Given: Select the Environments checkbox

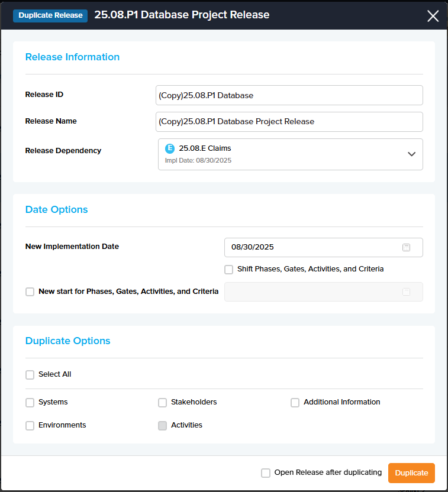Looking at the screenshot, I should tap(30, 426).
